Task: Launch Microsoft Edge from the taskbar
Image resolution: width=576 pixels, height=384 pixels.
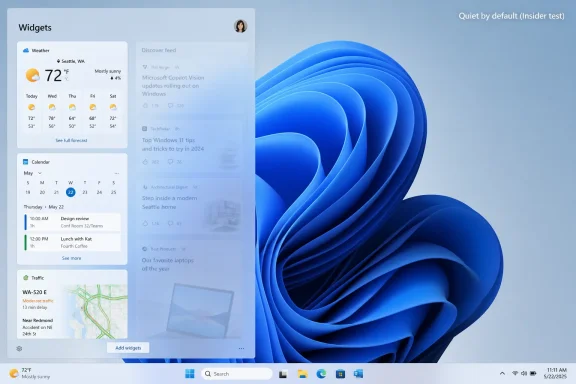Action: click(x=321, y=374)
